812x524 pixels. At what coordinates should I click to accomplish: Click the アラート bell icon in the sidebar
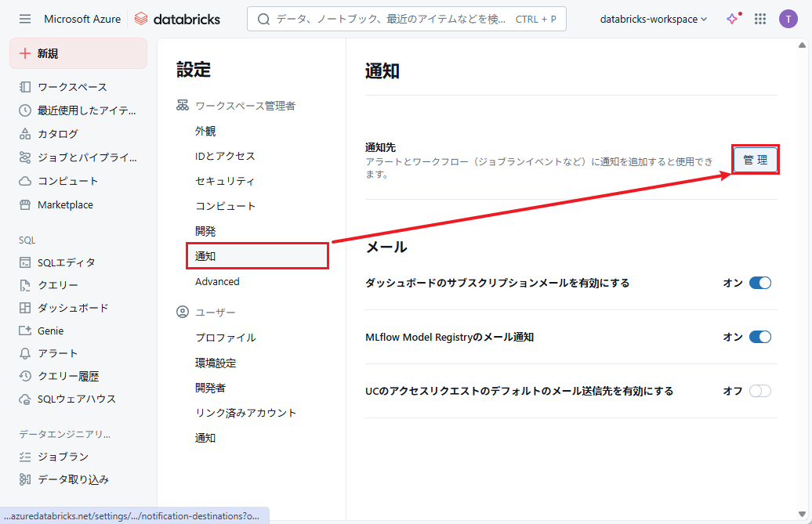[x=25, y=353]
